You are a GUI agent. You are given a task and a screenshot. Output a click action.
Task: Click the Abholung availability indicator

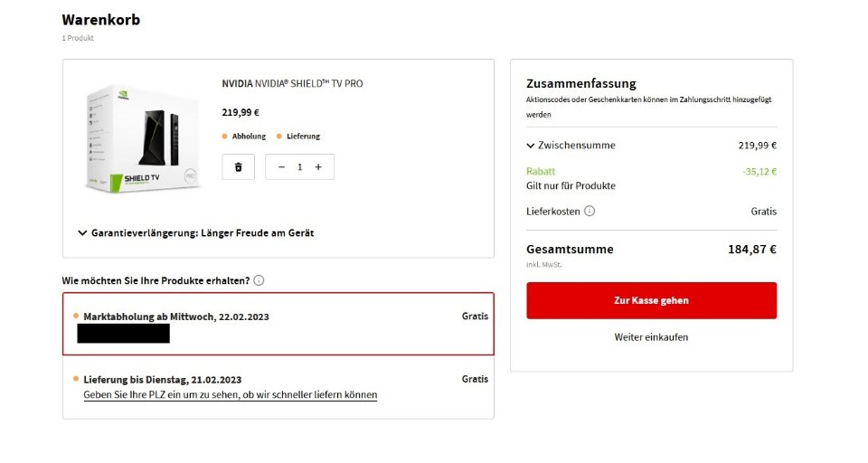243,137
